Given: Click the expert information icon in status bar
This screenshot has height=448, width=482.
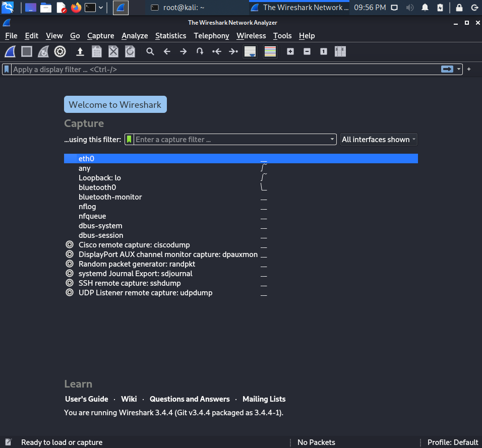Looking at the screenshot, I should tap(8, 442).
